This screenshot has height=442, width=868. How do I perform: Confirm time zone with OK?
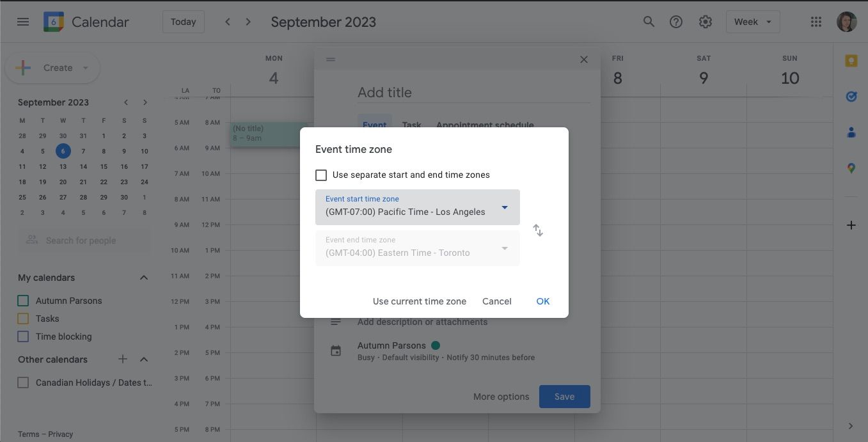click(543, 301)
